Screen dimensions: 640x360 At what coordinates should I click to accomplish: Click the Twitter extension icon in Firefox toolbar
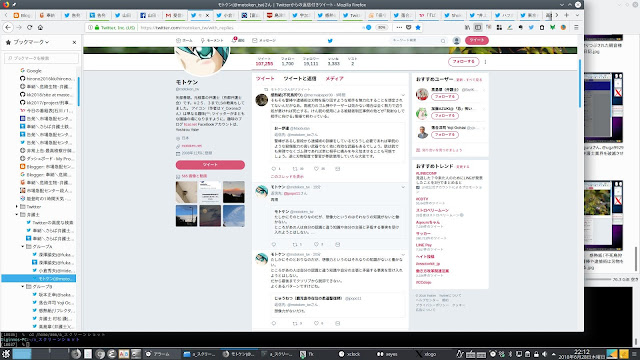click(531, 27)
